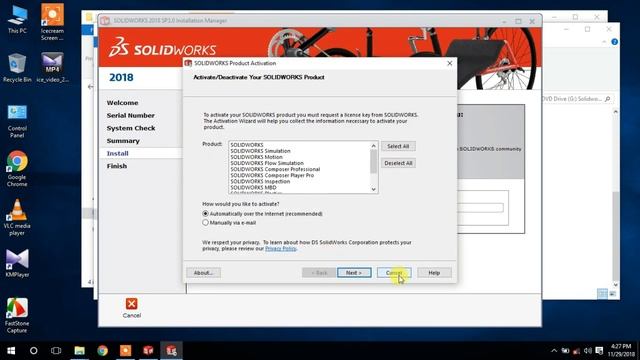The image size is (640, 360).
Task: Select Automatically over the Internet option
Action: click(x=205, y=213)
